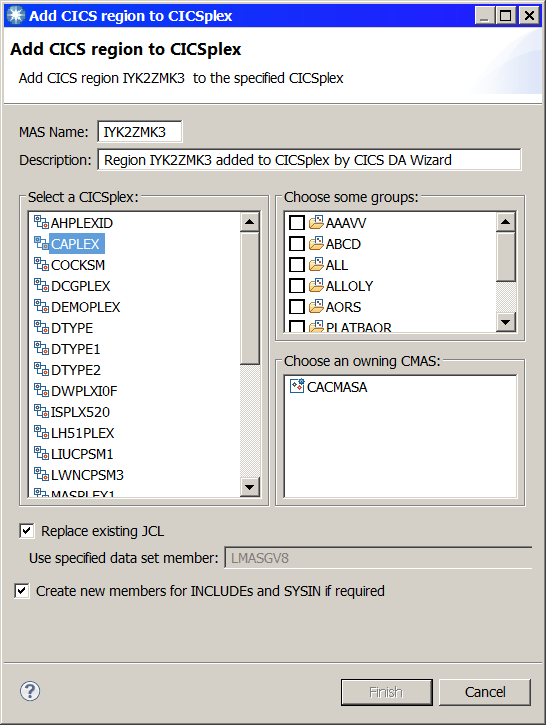
Task: Click the DTYPE1 CICSplex icon
Action: coord(41,349)
